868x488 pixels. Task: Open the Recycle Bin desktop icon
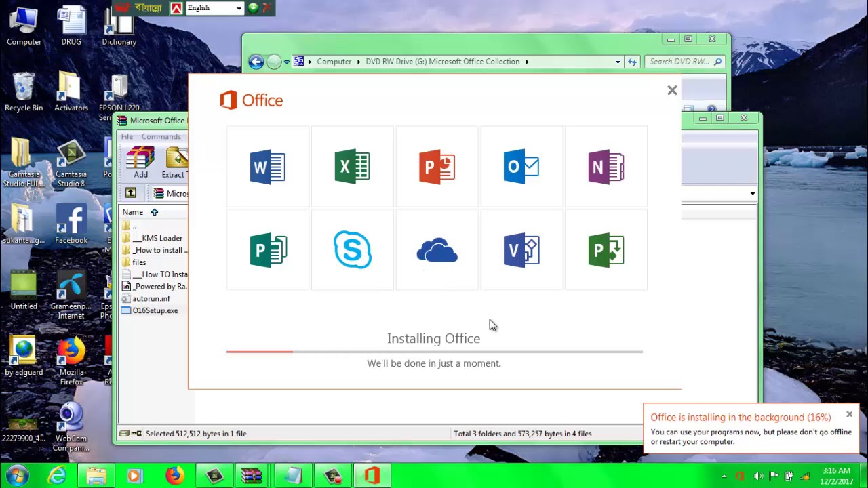(24, 91)
